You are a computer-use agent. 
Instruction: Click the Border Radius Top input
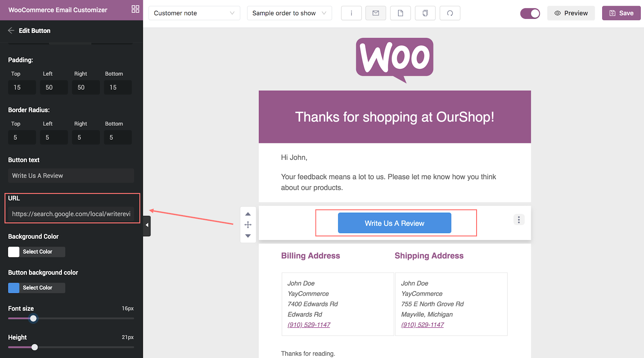[x=22, y=137]
